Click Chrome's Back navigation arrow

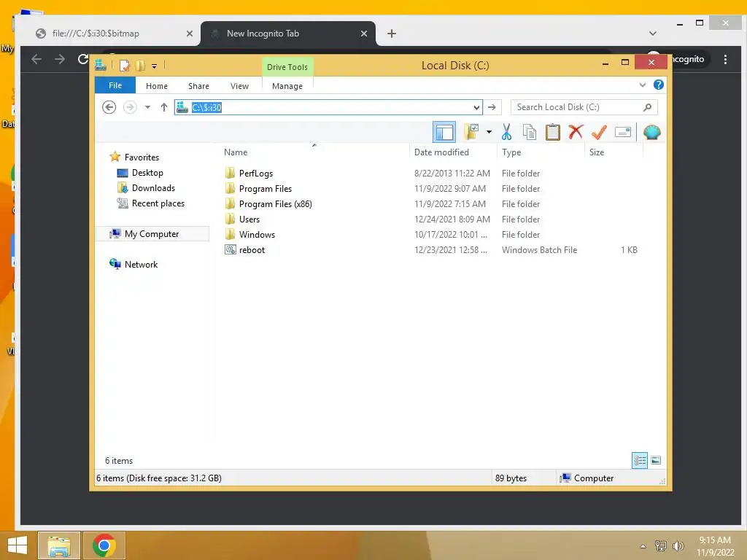(x=36, y=59)
